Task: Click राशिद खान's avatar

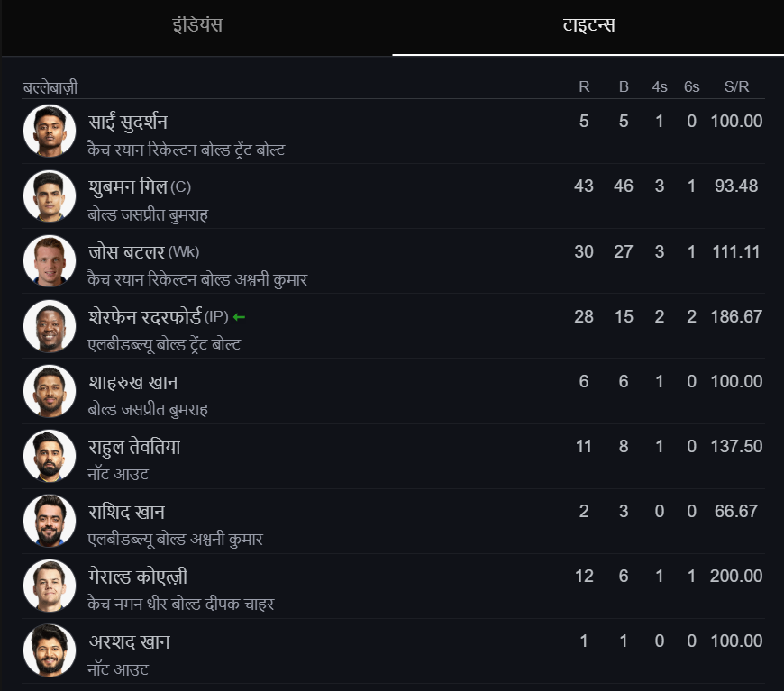Action: pos(50,521)
